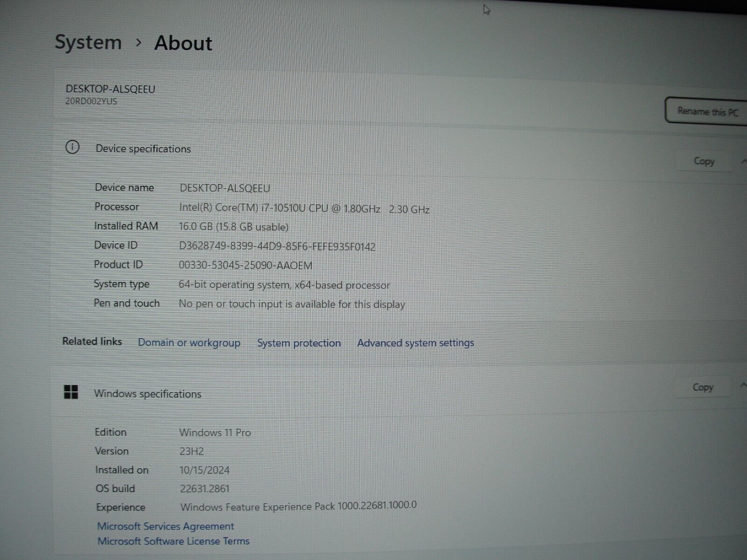Click the Pen and touch label

(x=127, y=303)
